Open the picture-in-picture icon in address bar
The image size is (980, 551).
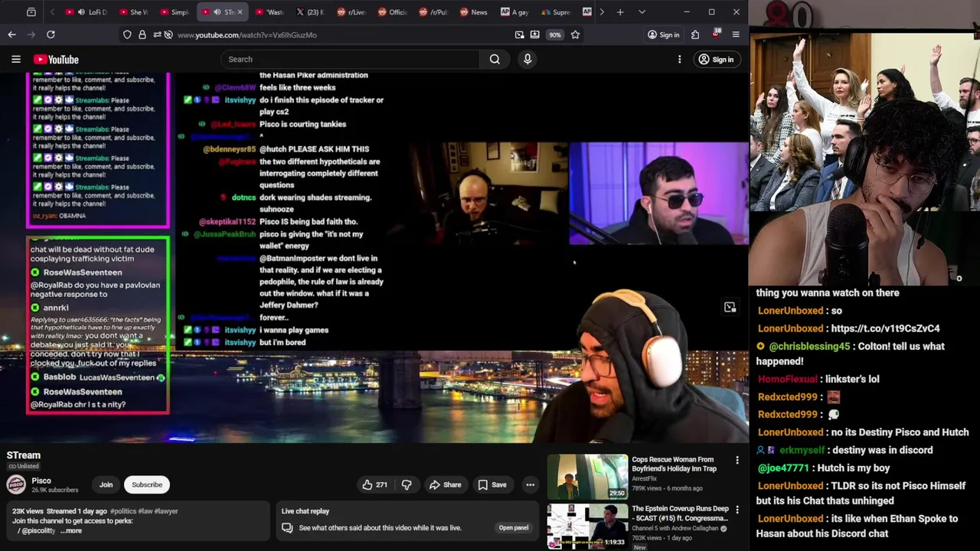tap(519, 34)
